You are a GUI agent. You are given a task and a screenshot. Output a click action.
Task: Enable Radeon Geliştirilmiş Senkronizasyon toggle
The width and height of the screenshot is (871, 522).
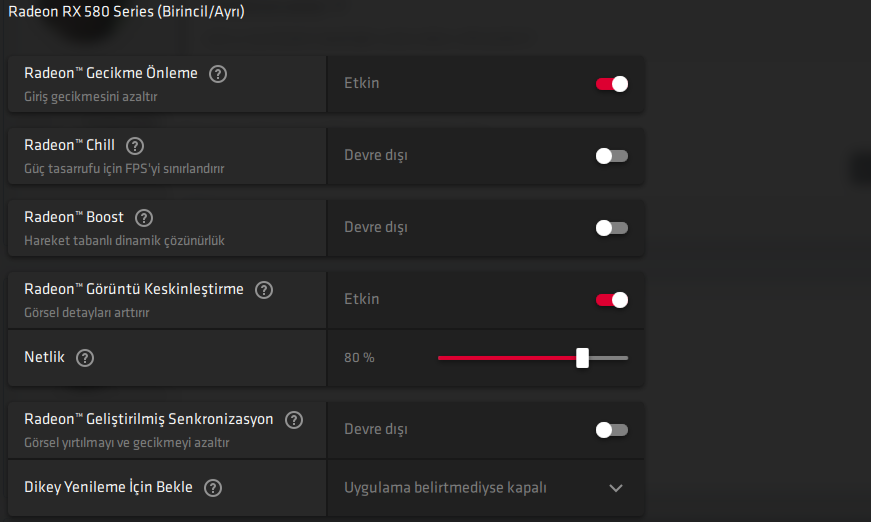611,430
